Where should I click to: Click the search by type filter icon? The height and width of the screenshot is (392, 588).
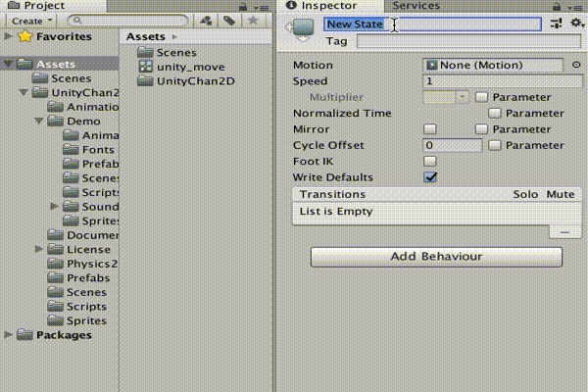207,21
